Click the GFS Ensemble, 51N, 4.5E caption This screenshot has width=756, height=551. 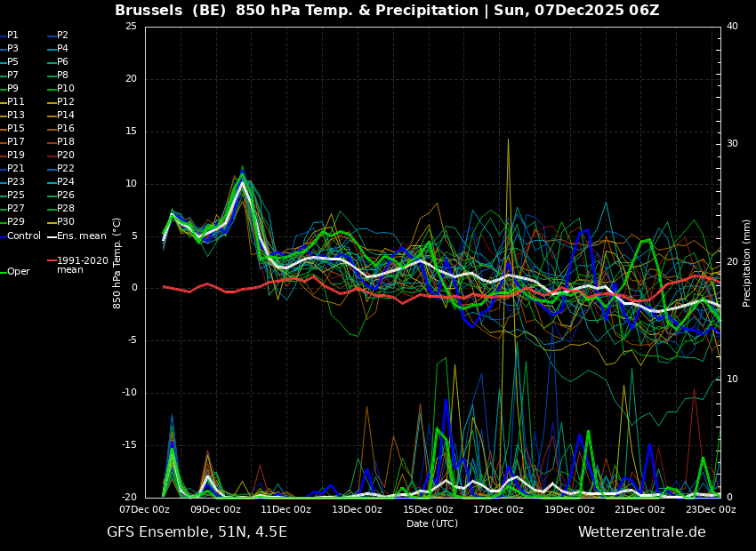[x=197, y=532]
